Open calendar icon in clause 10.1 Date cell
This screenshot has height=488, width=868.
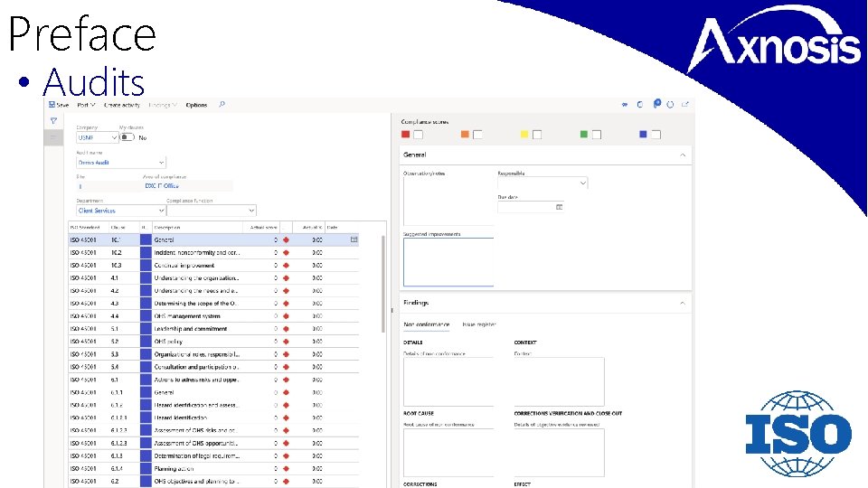tap(354, 239)
